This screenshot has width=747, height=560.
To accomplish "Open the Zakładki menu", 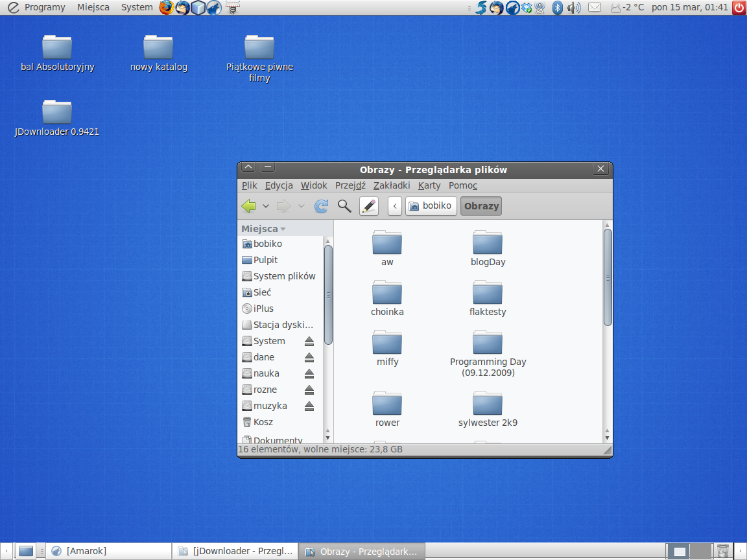I will pos(392,185).
